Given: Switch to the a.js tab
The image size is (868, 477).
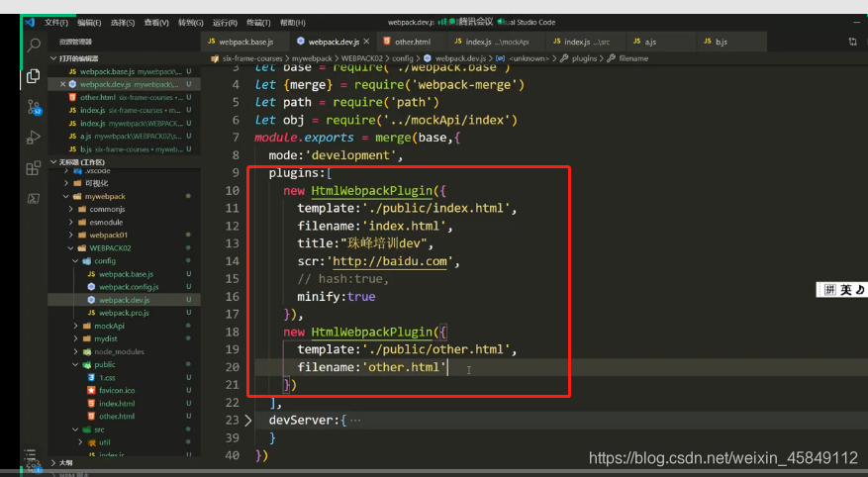Looking at the screenshot, I should (661, 42).
